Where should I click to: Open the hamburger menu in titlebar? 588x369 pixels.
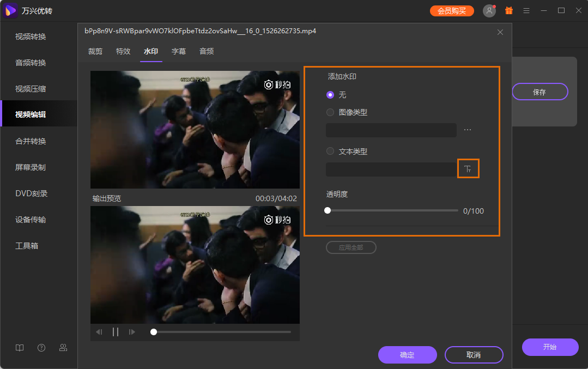(526, 10)
